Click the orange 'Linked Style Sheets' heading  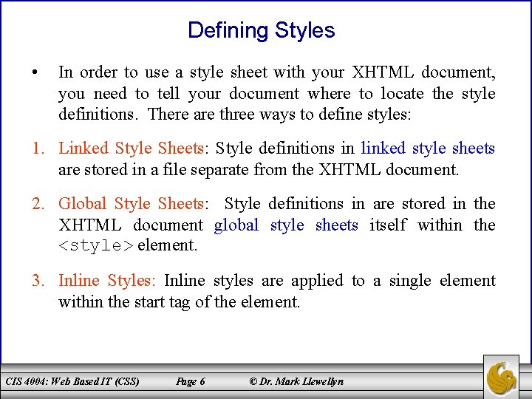[x=131, y=149]
